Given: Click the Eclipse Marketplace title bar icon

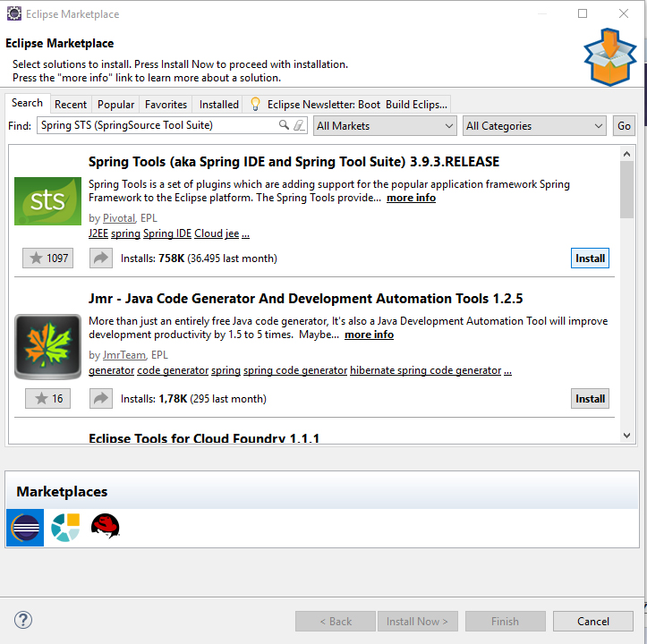Looking at the screenshot, I should tap(14, 13).
